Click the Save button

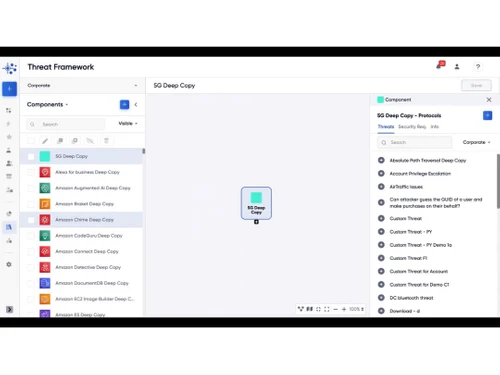click(x=476, y=86)
